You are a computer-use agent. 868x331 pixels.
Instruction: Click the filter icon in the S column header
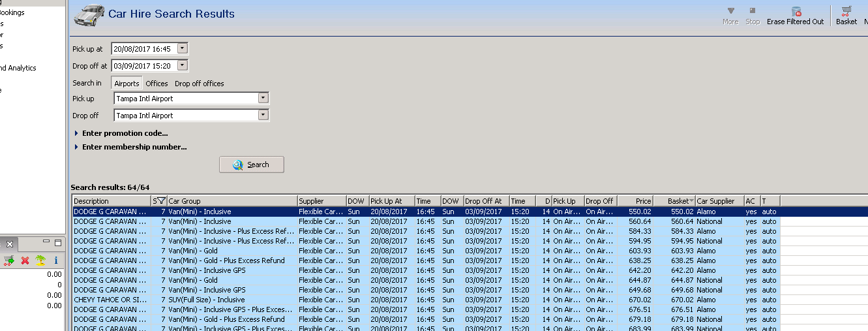pyautogui.click(x=161, y=201)
